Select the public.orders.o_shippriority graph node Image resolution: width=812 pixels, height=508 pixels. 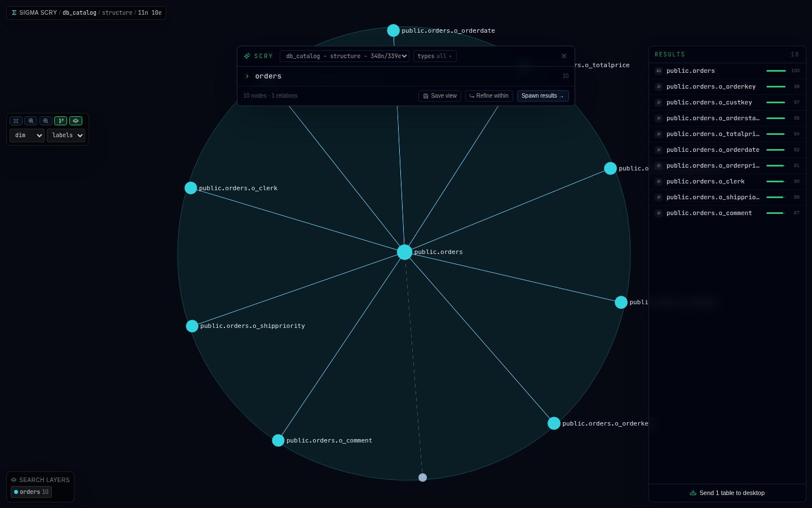coord(192,326)
